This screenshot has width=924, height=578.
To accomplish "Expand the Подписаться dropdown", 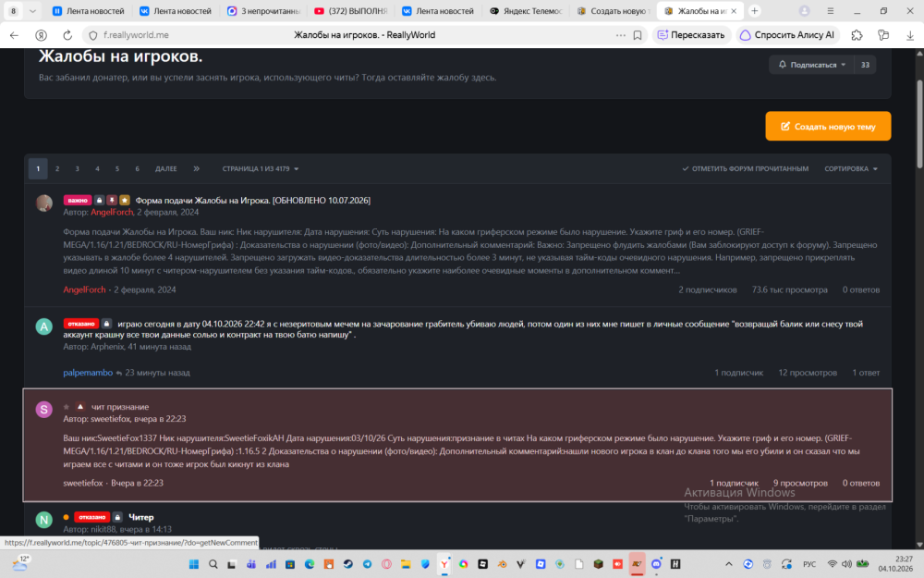I will [812, 65].
